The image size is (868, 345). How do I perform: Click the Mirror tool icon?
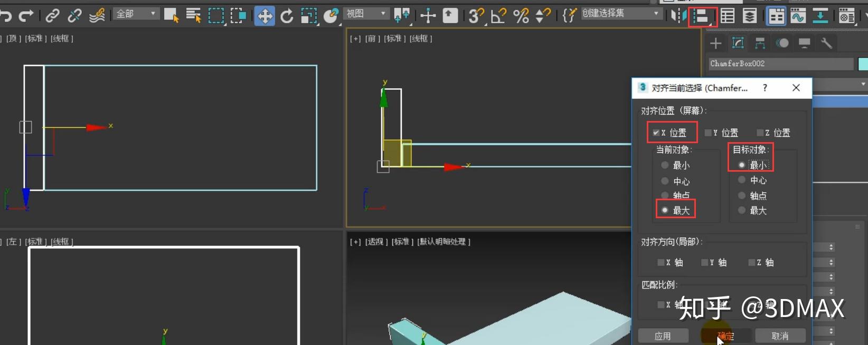(x=679, y=16)
